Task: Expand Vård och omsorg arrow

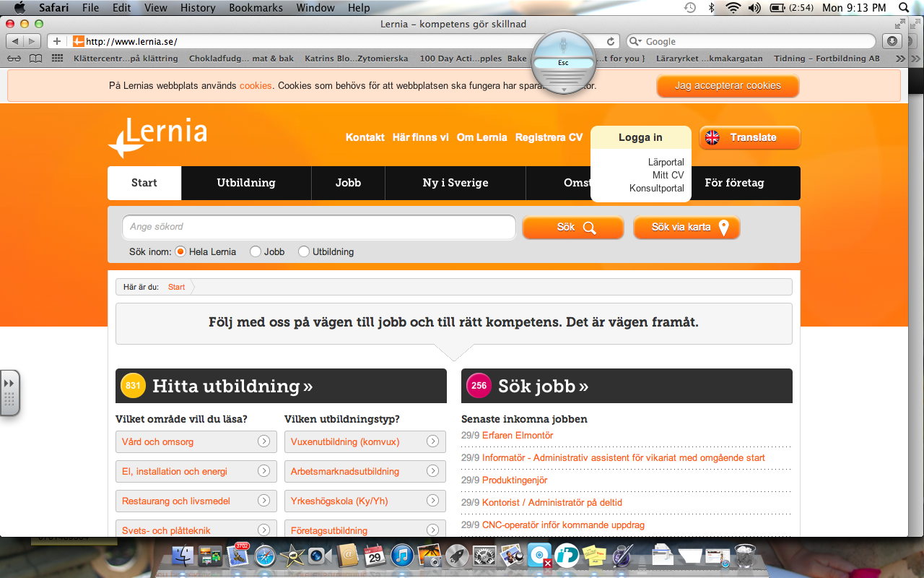Action: (x=264, y=441)
